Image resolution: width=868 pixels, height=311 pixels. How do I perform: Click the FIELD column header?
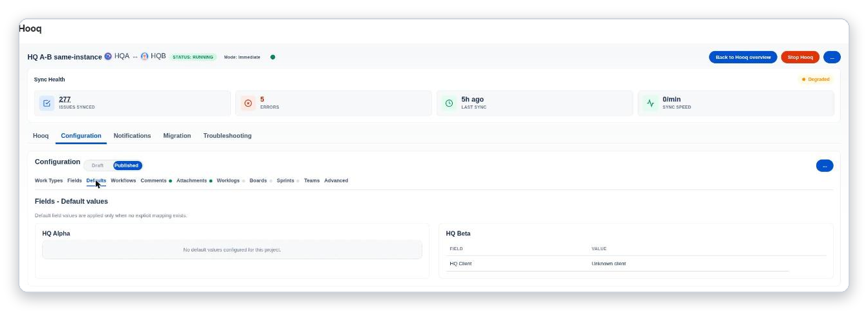tap(456, 249)
